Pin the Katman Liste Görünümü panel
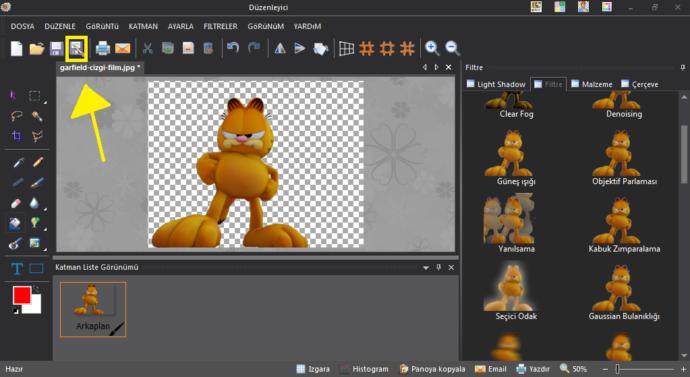This screenshot has height=377, width=690. pyautogui.click(x=438, y=267)
